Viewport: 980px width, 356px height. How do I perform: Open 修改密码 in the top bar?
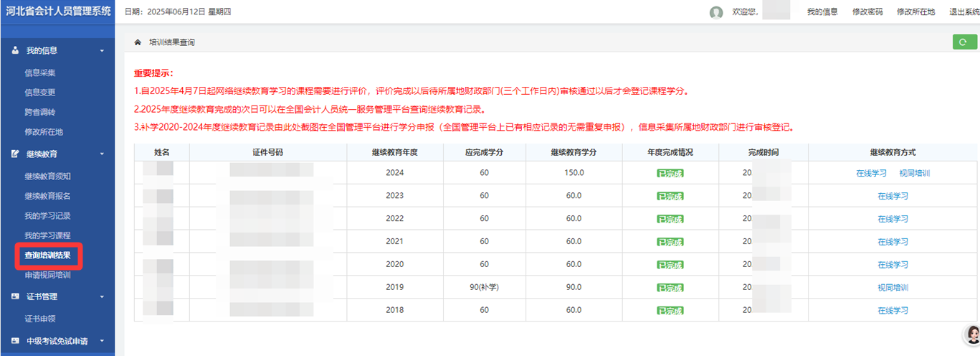(x=867, y=12)
